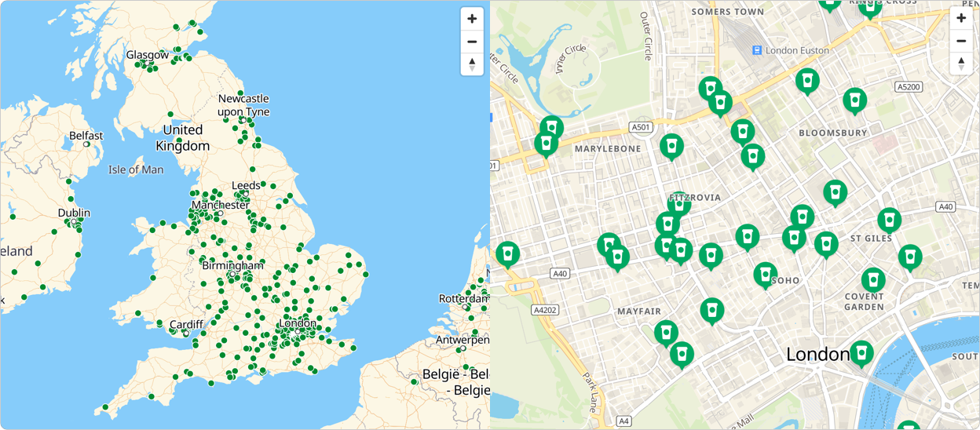
Task: Select the store marker above St Giles
Action: 888,220
